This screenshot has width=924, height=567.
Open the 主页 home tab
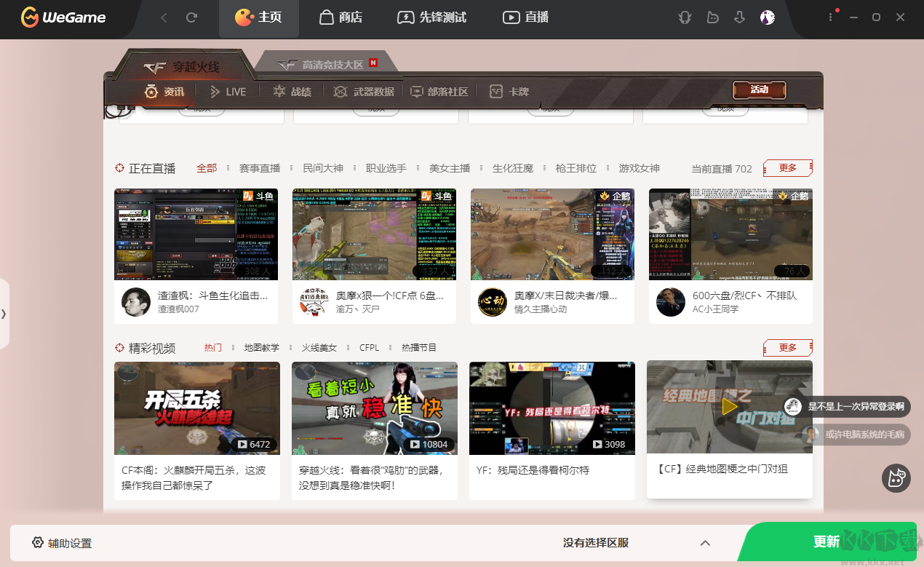(258, 17)
